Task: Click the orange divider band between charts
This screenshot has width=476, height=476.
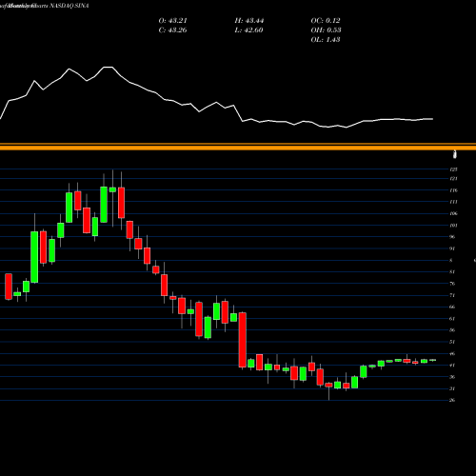Action: pos(238,147)
